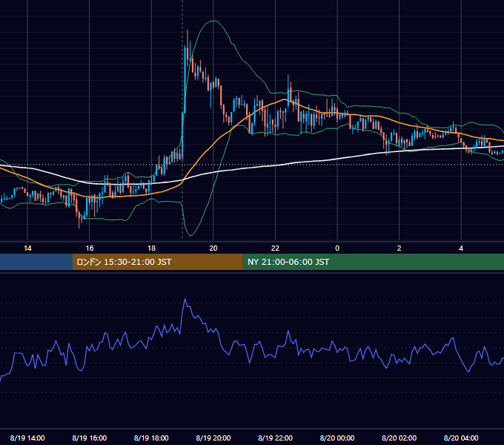Click the 0 hour label on price chart axis
Screen dimensions: 504x445
337,248
